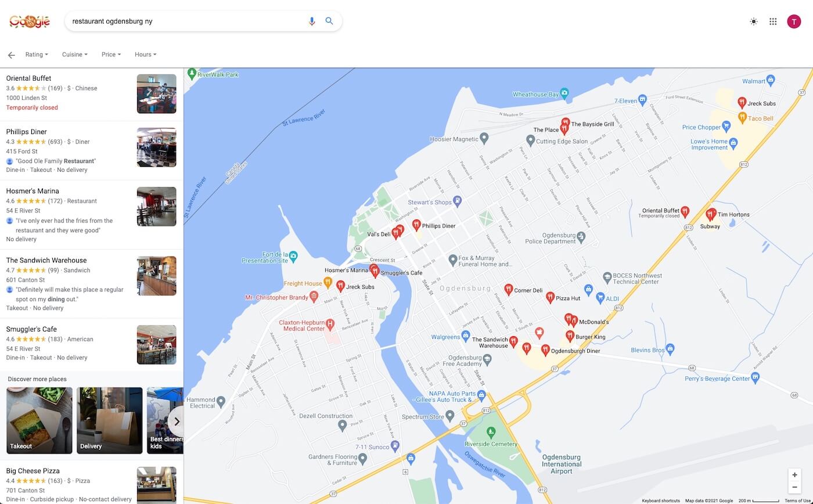Image resolution: width=813 pixels, height=504 pixels.
Task: Open the Phillips Diner listing title
Action: click(x=26, y=132)
